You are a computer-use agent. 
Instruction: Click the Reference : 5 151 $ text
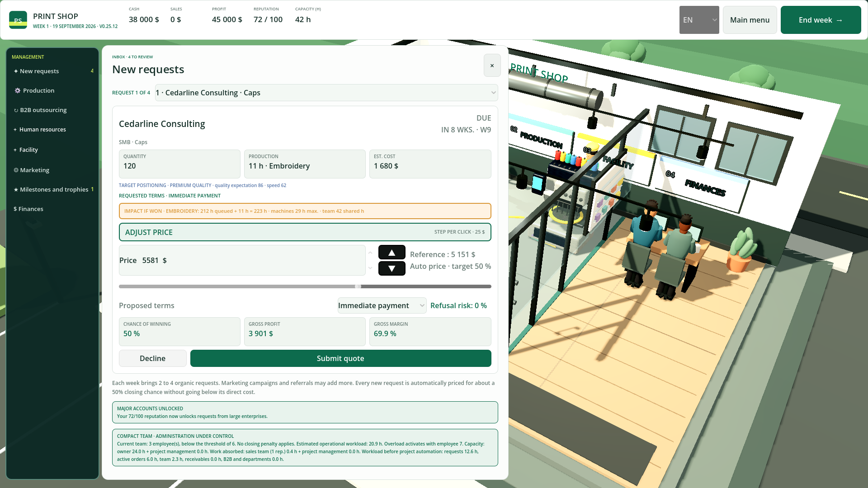point(443,254)
